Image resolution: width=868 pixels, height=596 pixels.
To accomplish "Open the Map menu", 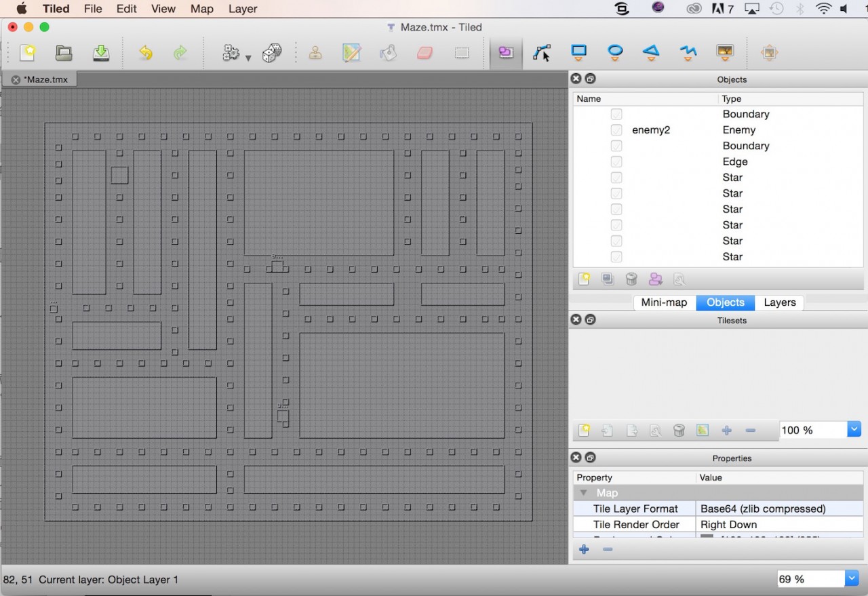I will pos(200,9).
